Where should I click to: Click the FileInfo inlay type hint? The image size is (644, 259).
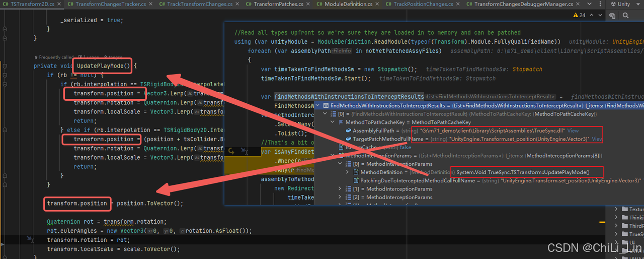point(342,51)
